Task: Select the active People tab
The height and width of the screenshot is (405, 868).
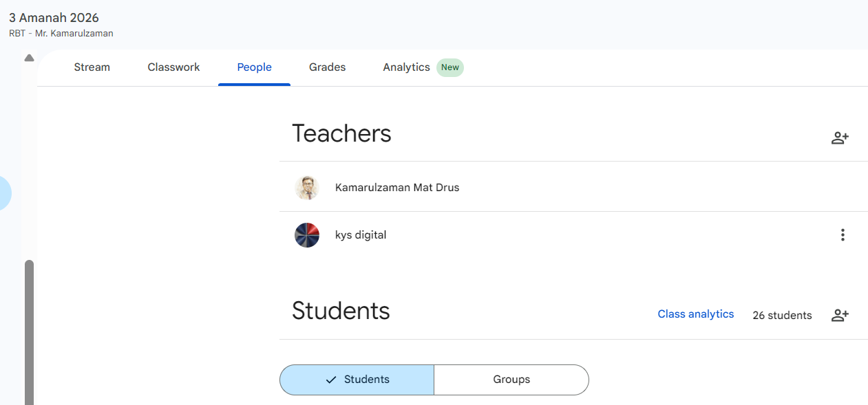Action: click(x=254, y=67)
